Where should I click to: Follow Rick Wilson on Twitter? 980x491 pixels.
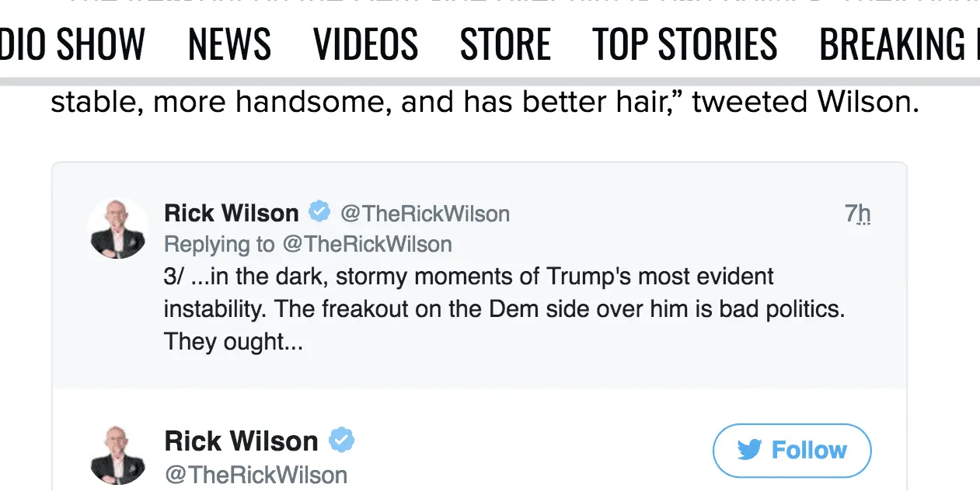[x=792, y=451]
